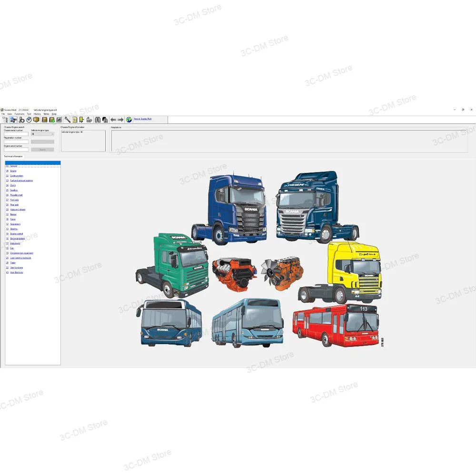Open the Vehicle/engine type dropdown
The height and width of the screenshot is (476, 476).
click(x=42, y=134)
